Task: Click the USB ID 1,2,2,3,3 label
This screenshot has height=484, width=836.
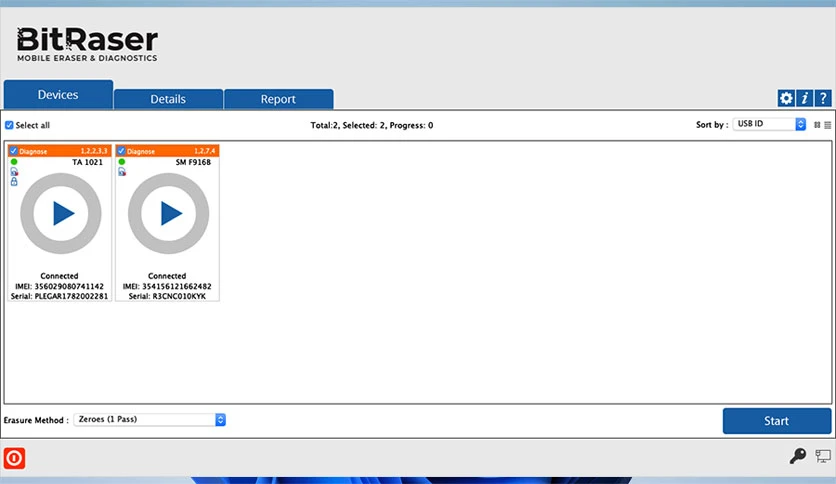Action: (x=94, y=151)
